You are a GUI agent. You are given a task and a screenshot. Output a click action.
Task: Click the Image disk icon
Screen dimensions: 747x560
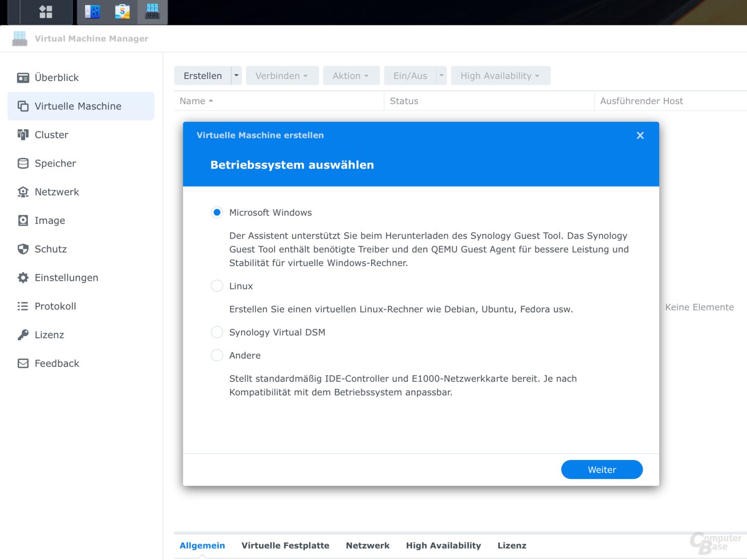tap(23, 220)
